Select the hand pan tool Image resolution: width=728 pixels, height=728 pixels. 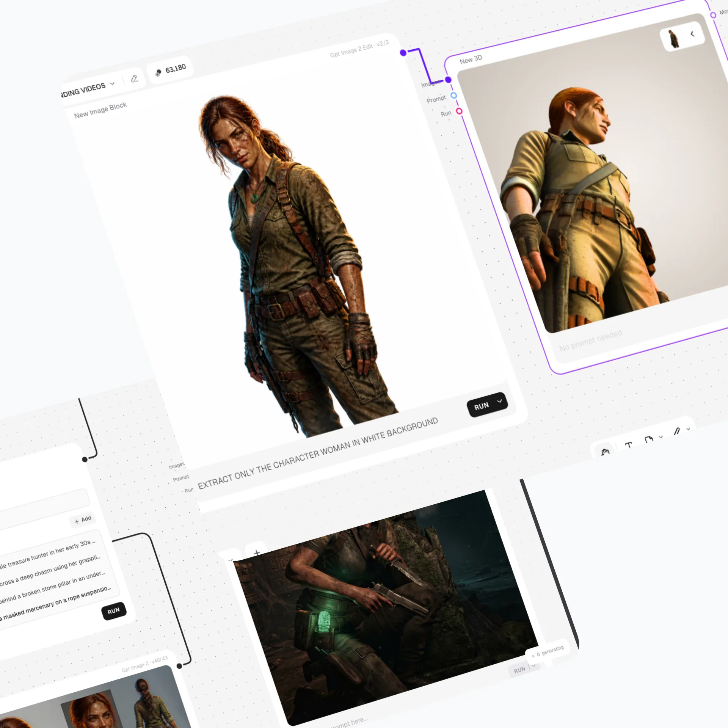[x=605, y=452]
